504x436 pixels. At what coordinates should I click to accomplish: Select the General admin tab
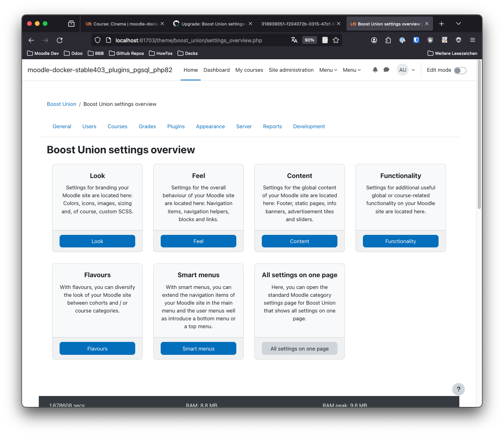pos(62,126)
